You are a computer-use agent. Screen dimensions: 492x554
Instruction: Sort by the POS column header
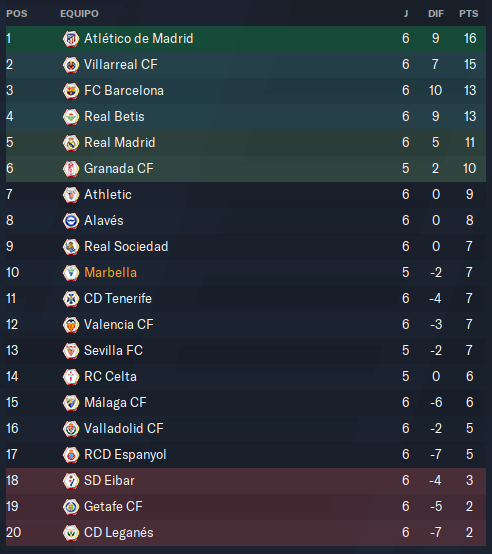coord(17,14)
